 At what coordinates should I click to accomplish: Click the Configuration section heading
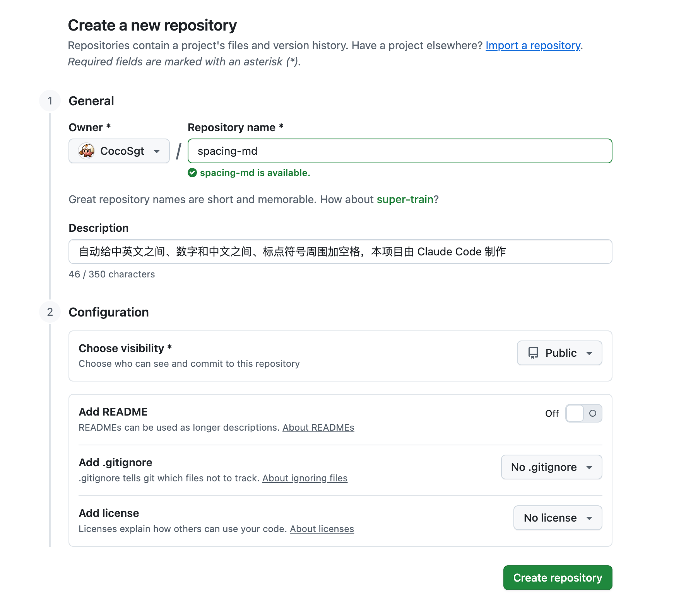click(109, 312)
